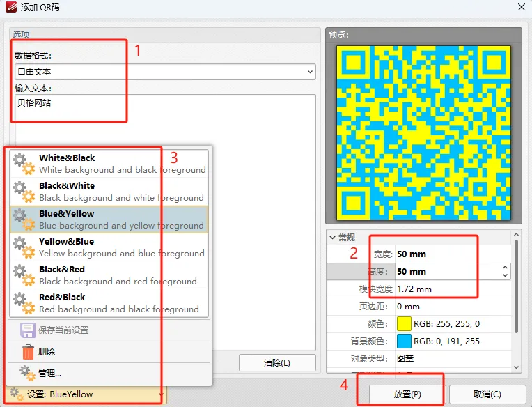Click the 放置(P) button
Screen dimensions: 532x407
click(407, 394)
